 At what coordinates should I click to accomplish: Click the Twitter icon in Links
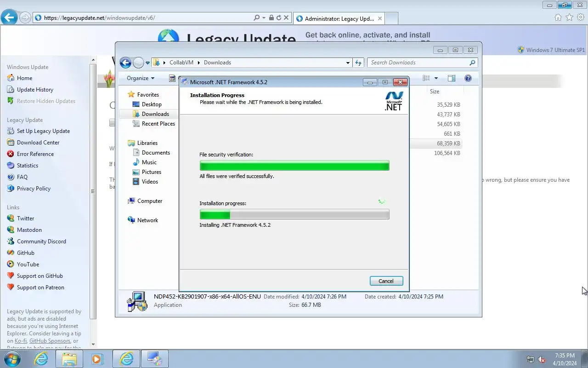click(11, 218)
